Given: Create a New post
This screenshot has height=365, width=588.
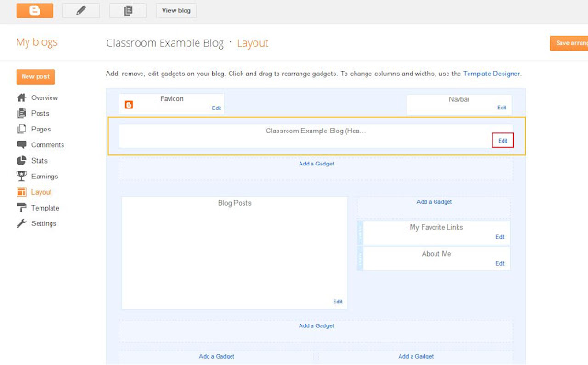Looking at the screenshot, I should (x=36, y=76).
